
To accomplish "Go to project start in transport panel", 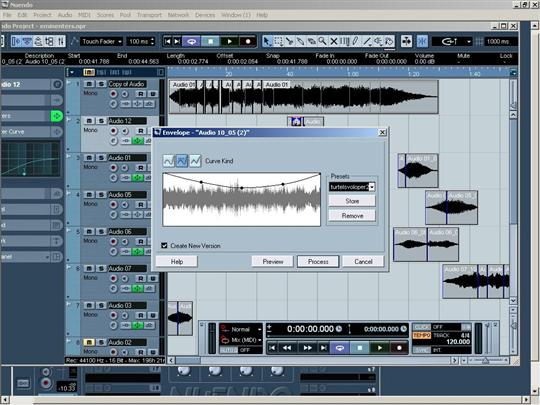I will coord(272,348).
